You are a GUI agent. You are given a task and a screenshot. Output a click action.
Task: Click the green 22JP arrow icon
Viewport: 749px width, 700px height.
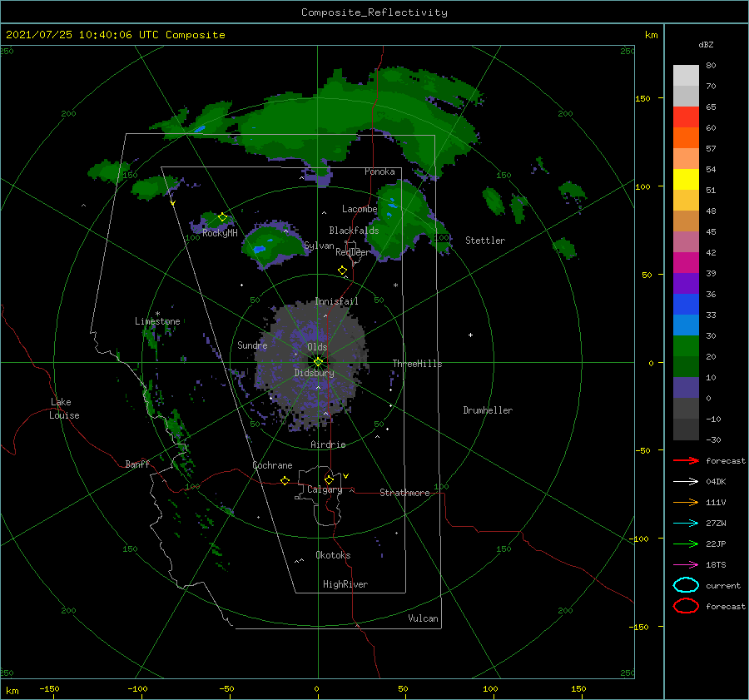(686, 544)
